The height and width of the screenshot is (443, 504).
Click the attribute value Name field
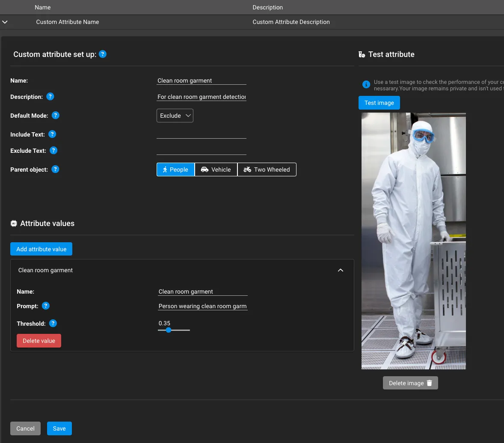(203, 291)
